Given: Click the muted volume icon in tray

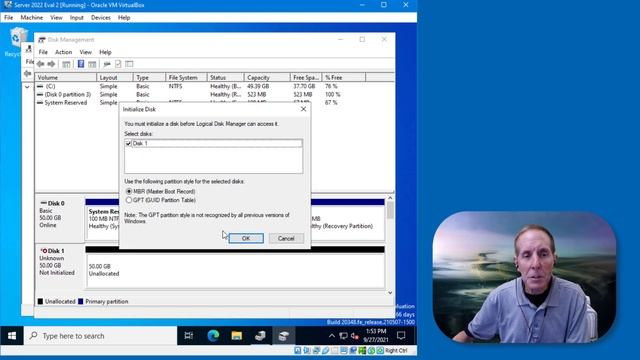Looking at the screenshot, I should coord(354,336).
